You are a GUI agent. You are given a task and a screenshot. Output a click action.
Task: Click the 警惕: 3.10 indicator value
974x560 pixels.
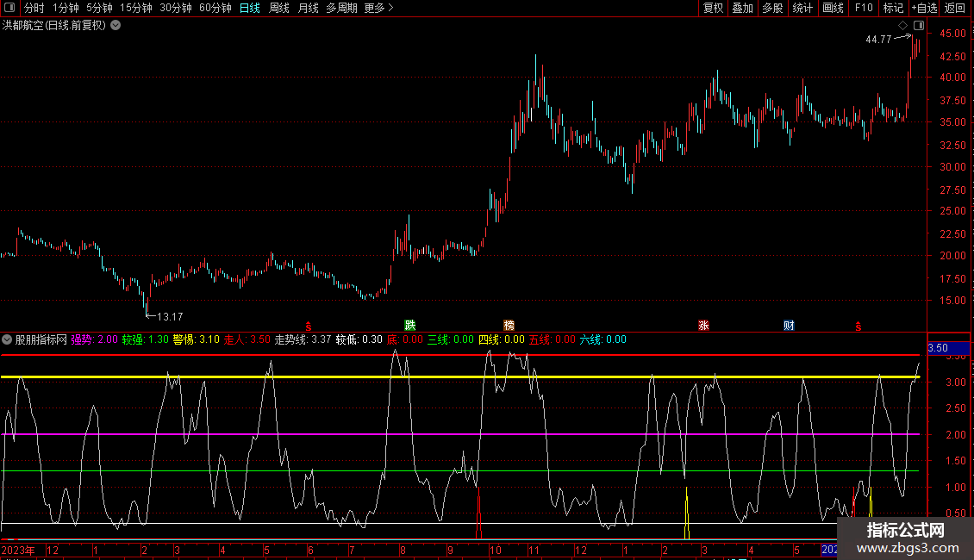pos(197,339)
